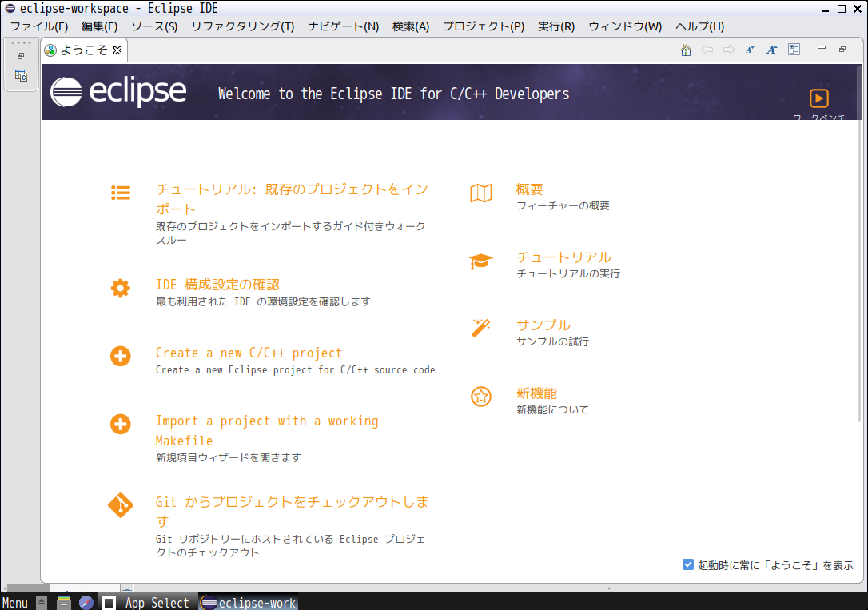
Task: Open the IDE 構成設定の確認 link
Action: pyautogui.click(x=217, y=285)
